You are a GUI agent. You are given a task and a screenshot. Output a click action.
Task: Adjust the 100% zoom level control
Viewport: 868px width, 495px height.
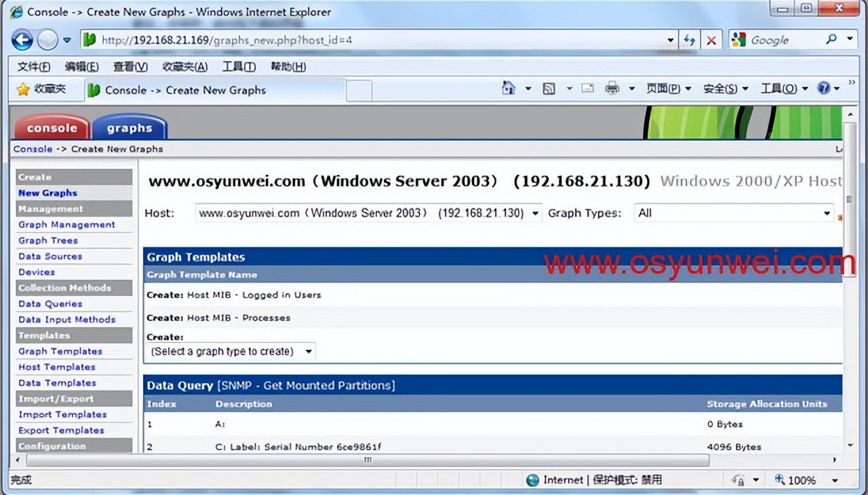click(802, 479)
